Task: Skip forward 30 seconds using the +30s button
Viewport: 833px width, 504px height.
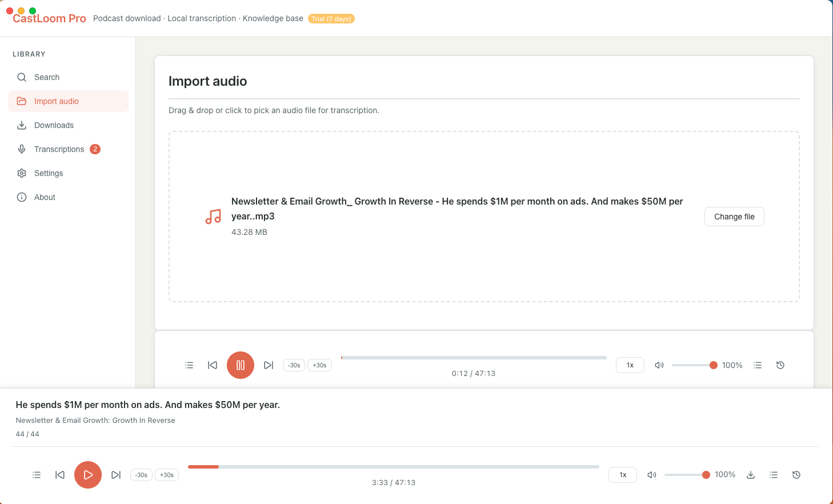Action: coord(319,365)
